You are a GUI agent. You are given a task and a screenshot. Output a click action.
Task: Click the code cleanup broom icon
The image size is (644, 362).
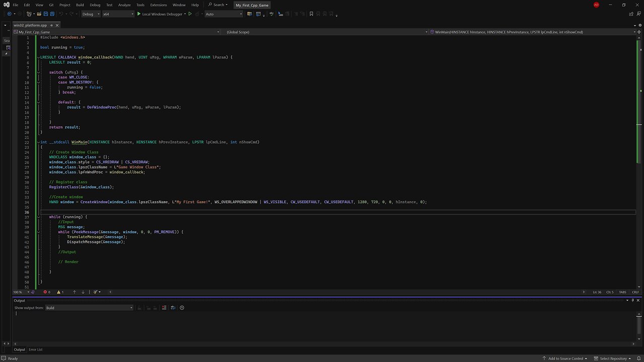(94, 292)
